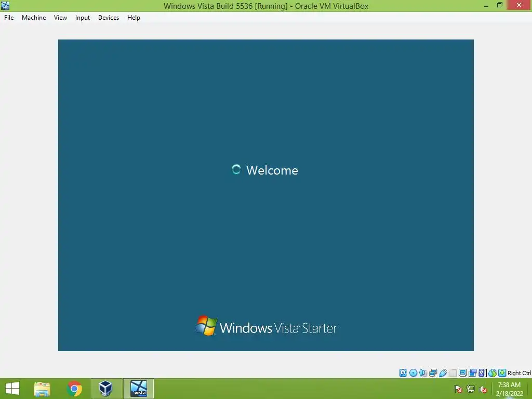Open the Input menu
This screenshot has width=532, height=399.
pyautogui.click(x=83, y=18)
